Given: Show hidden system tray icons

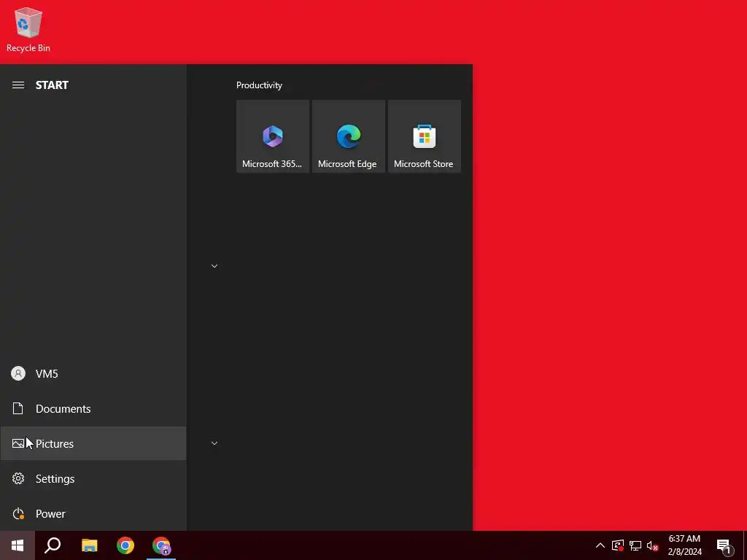Looking at the screenshot, I should (600, 545).
